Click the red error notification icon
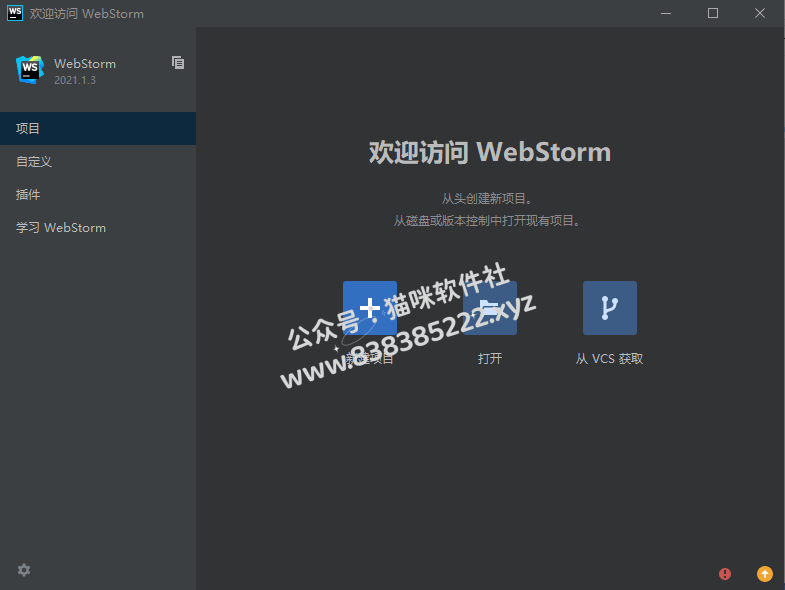785x590 pixels. coord(725,574)
